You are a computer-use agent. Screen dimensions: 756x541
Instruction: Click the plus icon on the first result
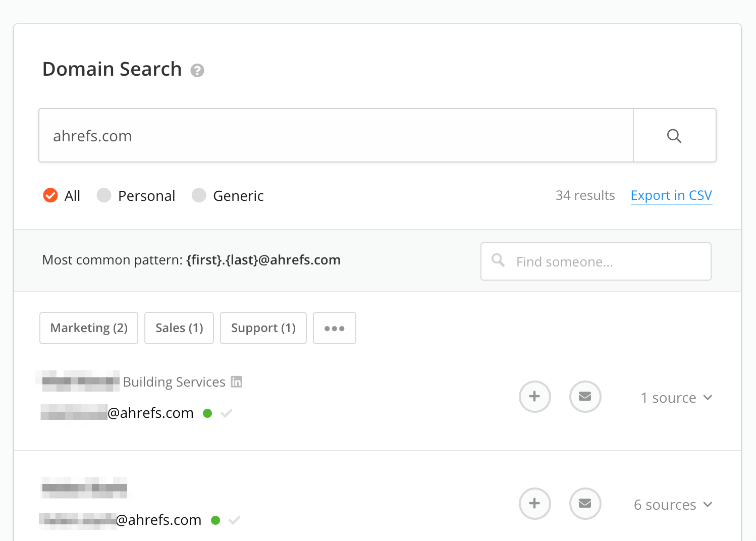point(534,397)
